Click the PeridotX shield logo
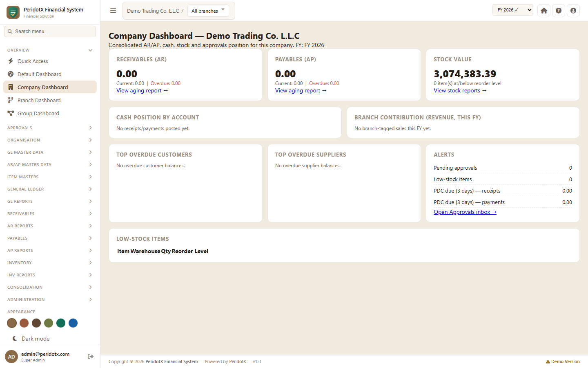 coord(13,12)
